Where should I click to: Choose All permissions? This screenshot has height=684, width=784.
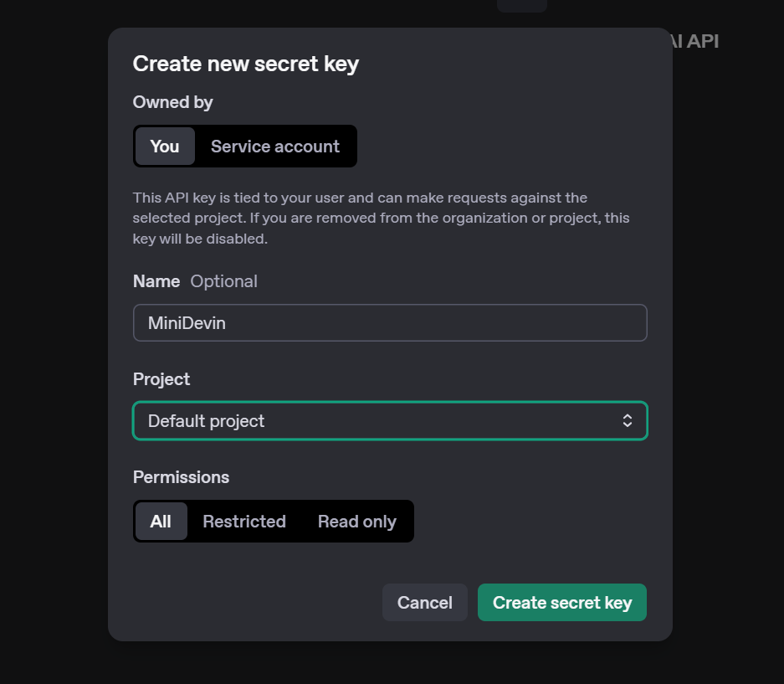(x=161, y=522)
